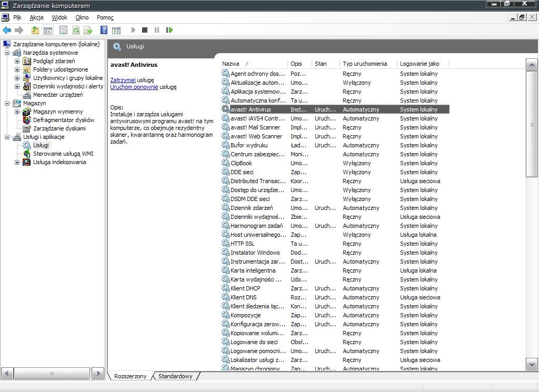The height and width of the screenshot is (392, 539).
Task: Click the Refresh toolbar icon
Action: [x=76, y=30]
